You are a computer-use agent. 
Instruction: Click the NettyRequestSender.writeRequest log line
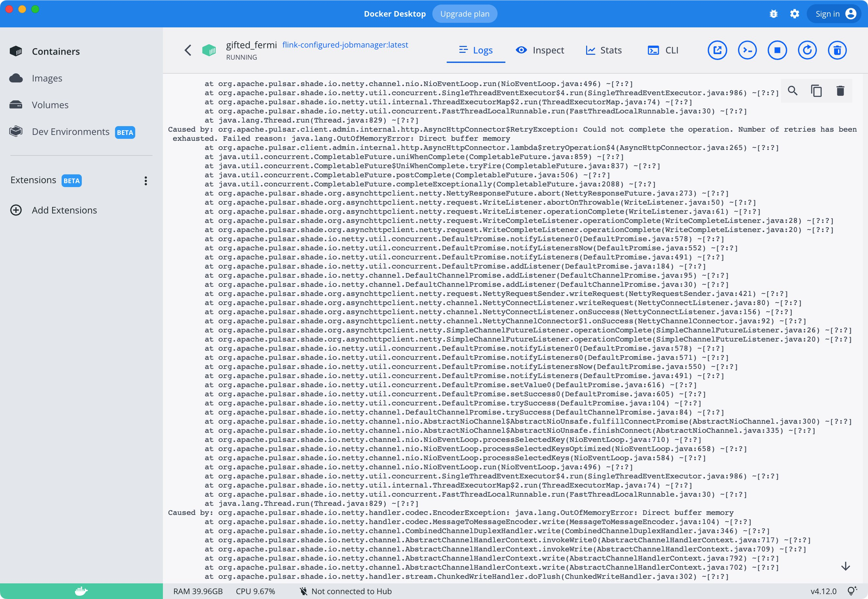point(496,294)
